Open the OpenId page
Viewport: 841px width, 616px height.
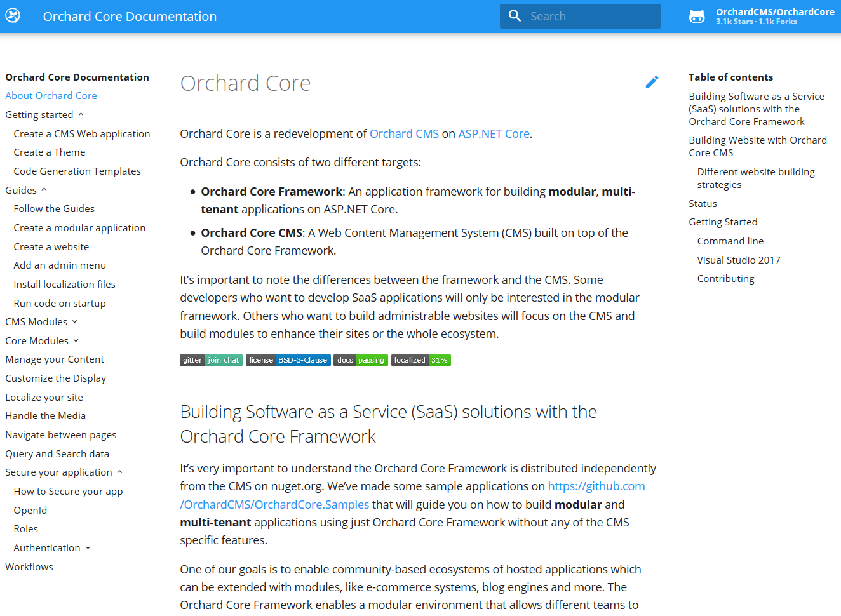coord(30,511)
